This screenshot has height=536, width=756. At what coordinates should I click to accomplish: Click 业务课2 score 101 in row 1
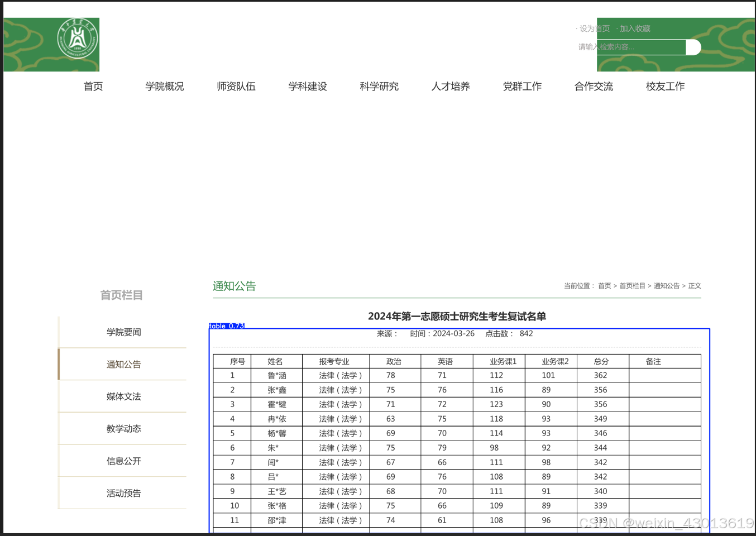click(548, 376)
